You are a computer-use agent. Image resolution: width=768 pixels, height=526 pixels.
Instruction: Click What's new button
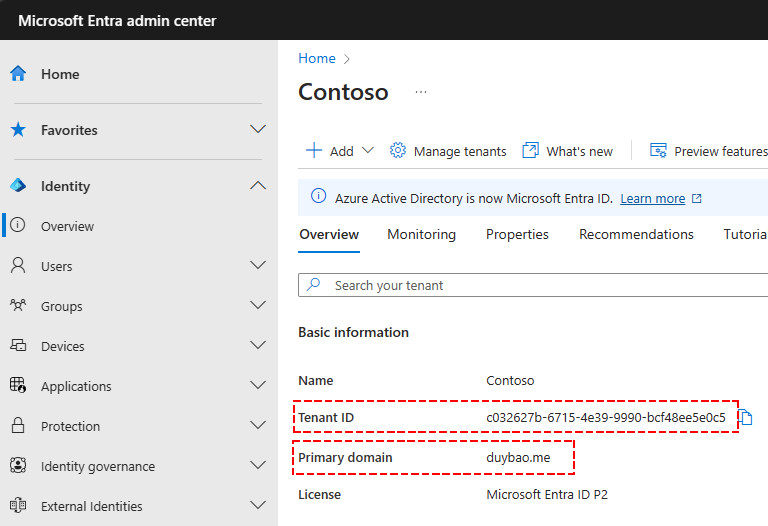tap(567, 151)
